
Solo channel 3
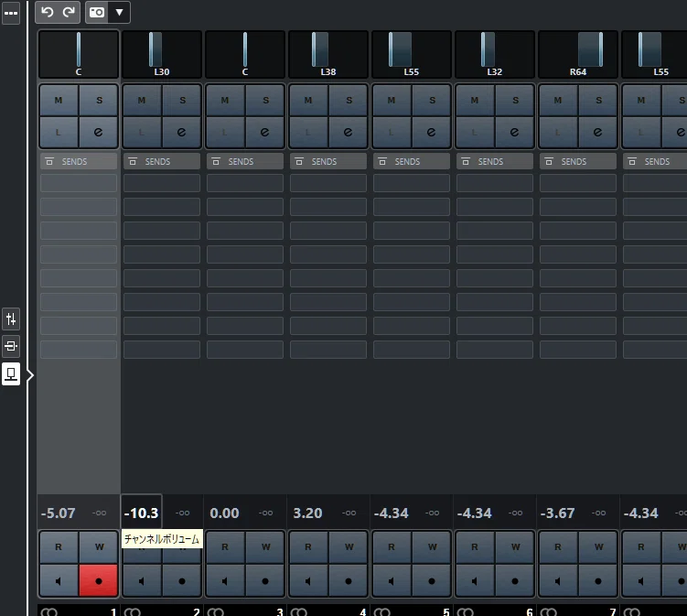coord(265,100)
